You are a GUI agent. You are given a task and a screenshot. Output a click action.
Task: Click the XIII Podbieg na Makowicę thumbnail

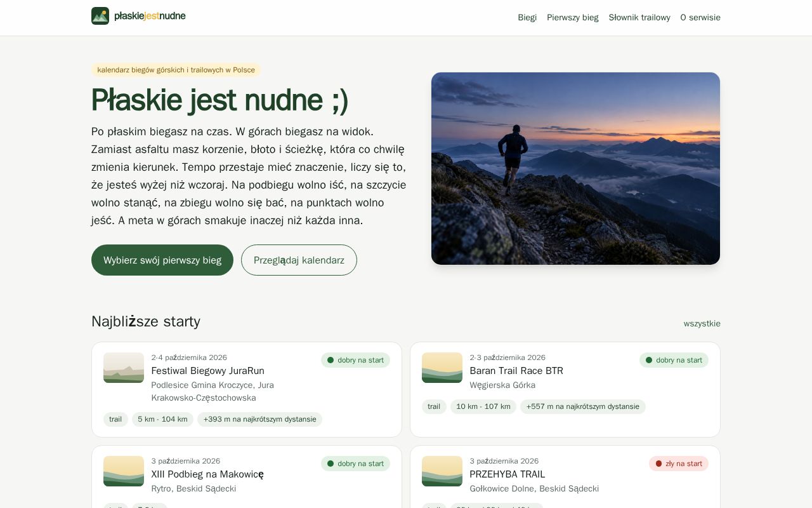(124, 471)
